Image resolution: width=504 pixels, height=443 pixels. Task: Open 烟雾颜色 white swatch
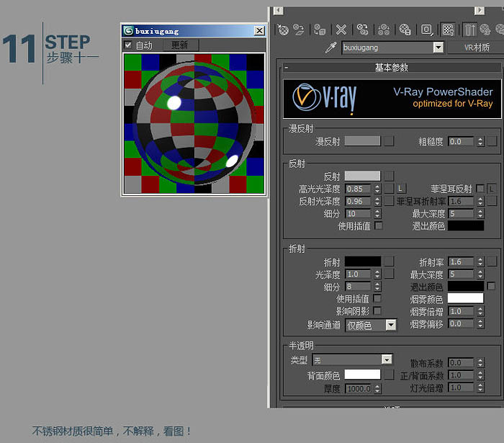[466, 298]
